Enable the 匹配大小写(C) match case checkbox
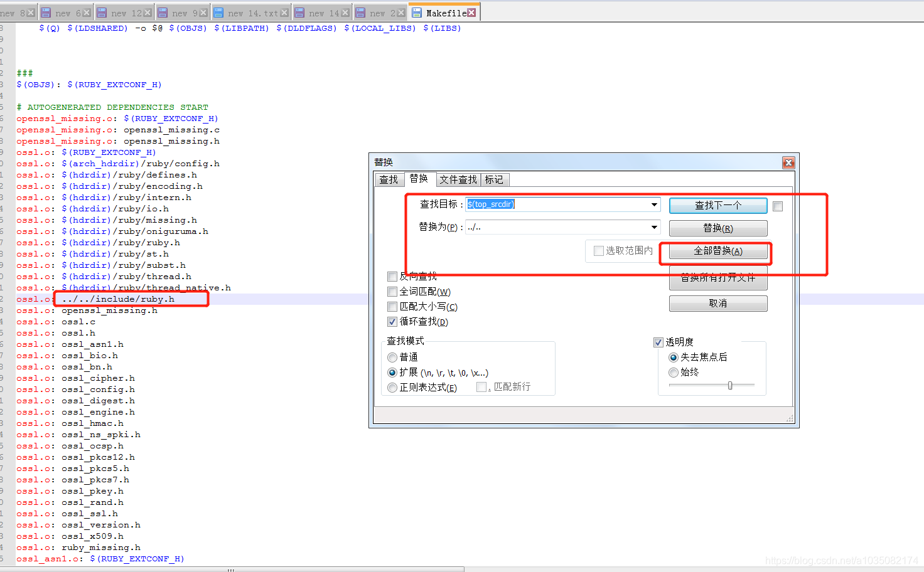Viewport: 924px width, 572px height. tap(392, 307)
